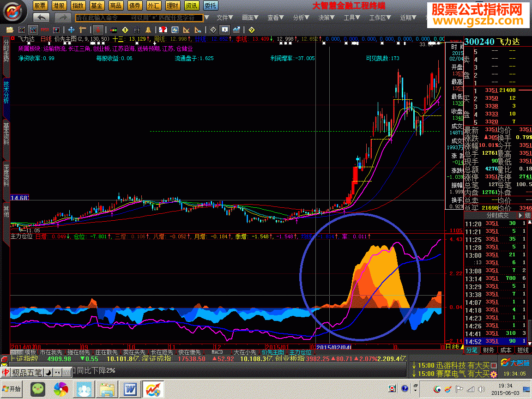The image size is (532, 399).
Task: Click the 港股 market button
Action: coord(58,6)
